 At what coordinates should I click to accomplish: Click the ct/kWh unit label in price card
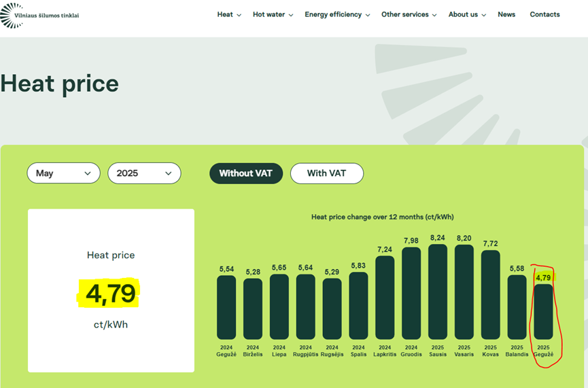[x=111, y=325]
